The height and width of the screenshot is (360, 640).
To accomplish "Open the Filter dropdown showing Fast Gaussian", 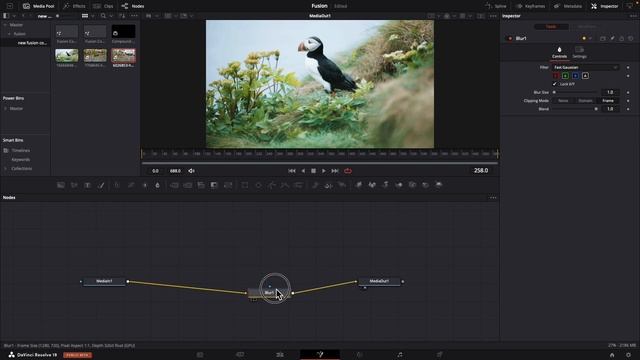I will [x=585, y=67].
